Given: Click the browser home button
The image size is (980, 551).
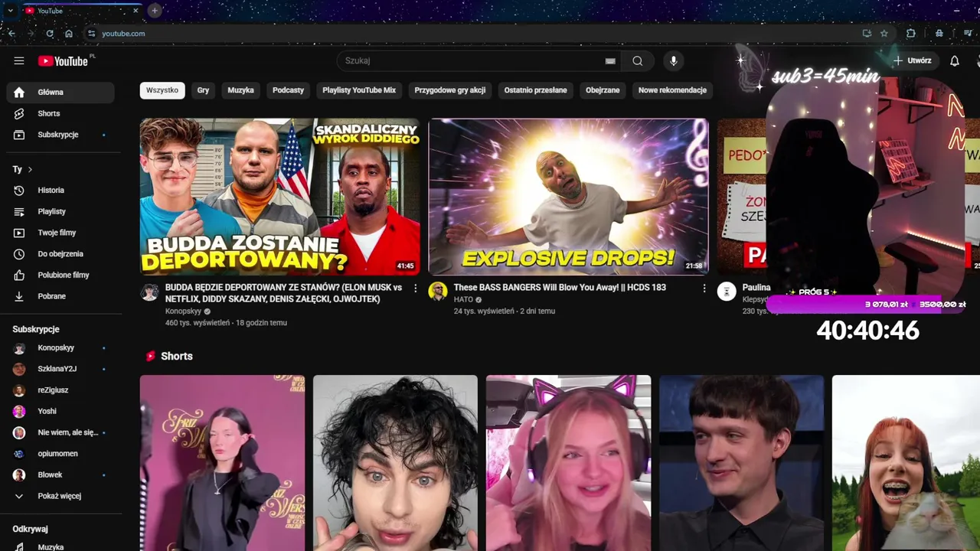Looking at the screenshot, I should [x=69, y=34].
